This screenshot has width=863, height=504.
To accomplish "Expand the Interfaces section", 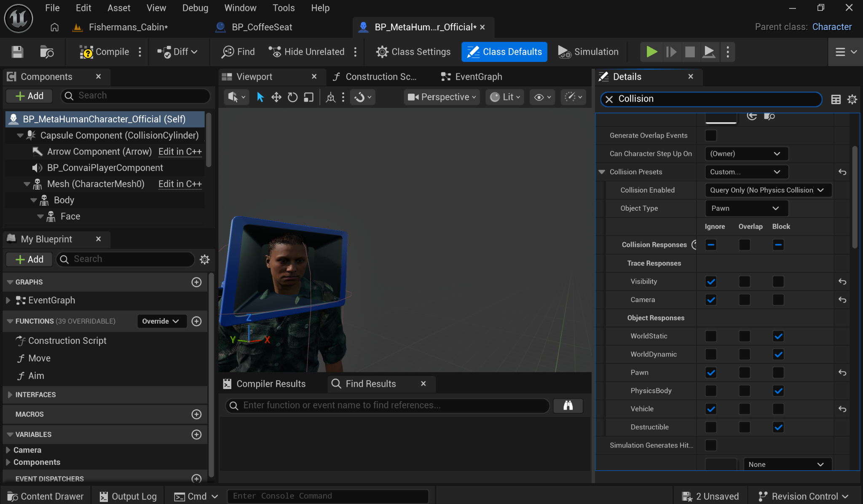I will tap(10, 395).
